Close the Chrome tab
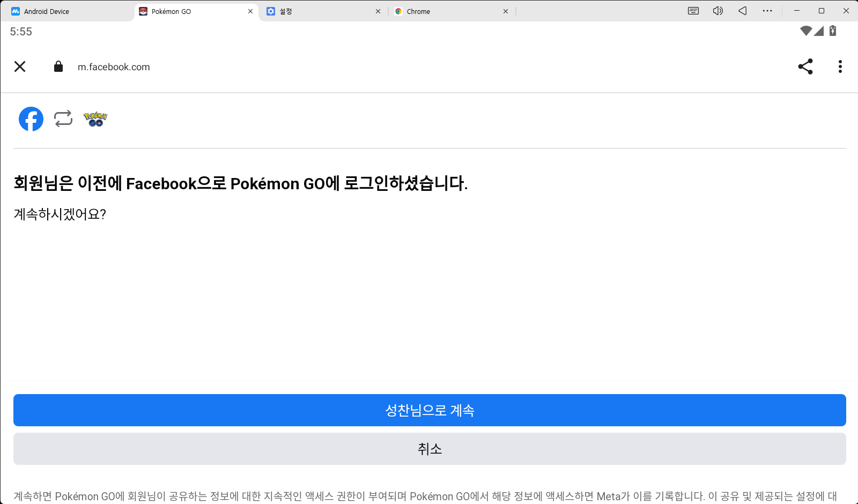The height and width of the screenshot is (504, 858). pos(506,11)
